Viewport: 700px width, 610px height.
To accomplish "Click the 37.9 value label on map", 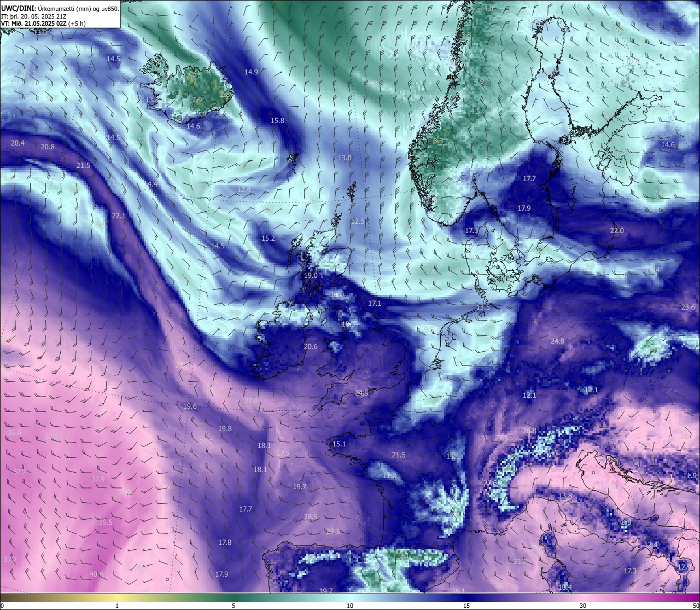I will 98,479.
